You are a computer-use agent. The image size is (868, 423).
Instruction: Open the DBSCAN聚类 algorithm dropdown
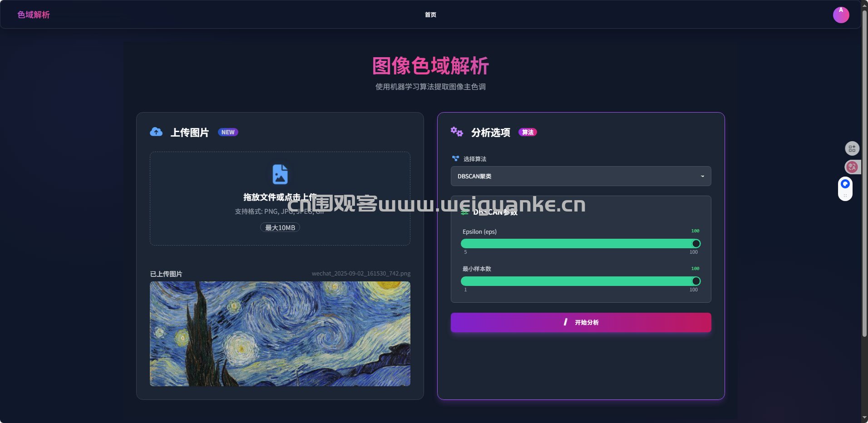tap(581, 176)
